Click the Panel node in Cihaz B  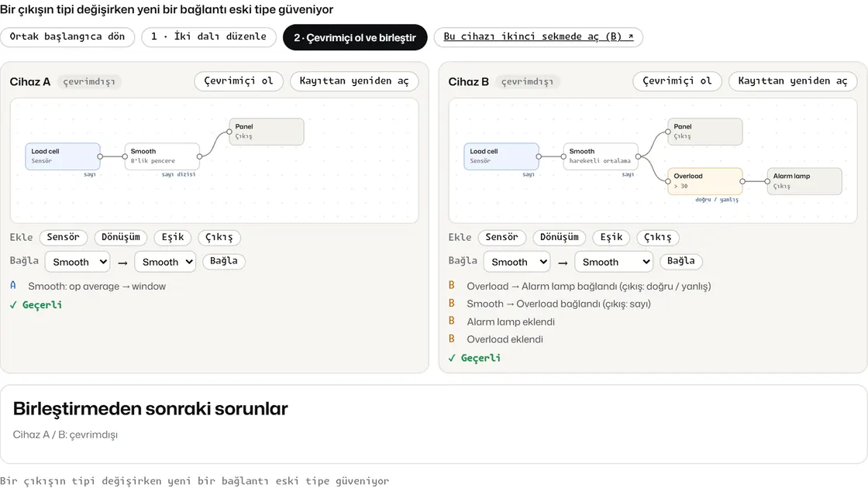704,132
